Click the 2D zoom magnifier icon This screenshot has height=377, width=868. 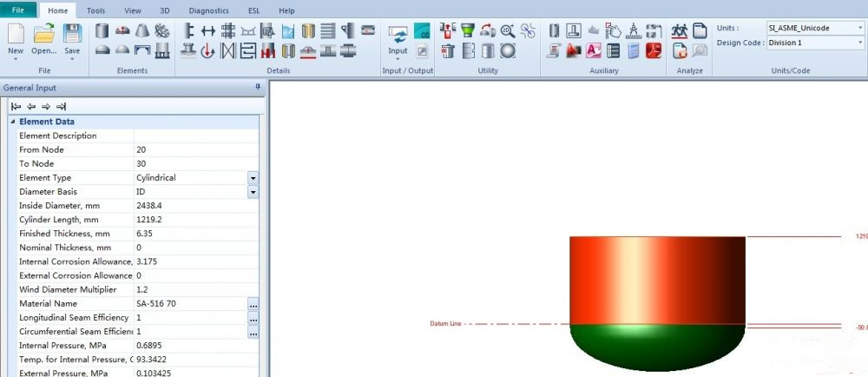(508, 30)
